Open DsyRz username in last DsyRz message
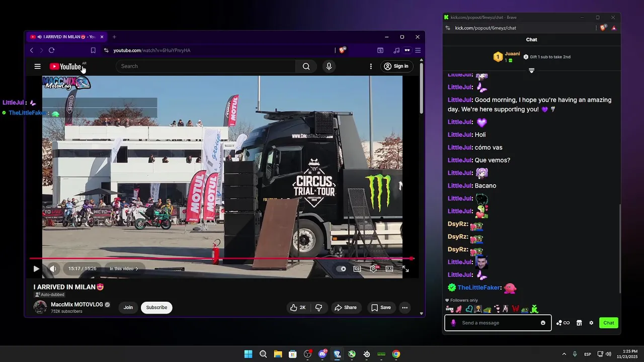The height and width of the screenshot is (362, 644). point(458,249)
